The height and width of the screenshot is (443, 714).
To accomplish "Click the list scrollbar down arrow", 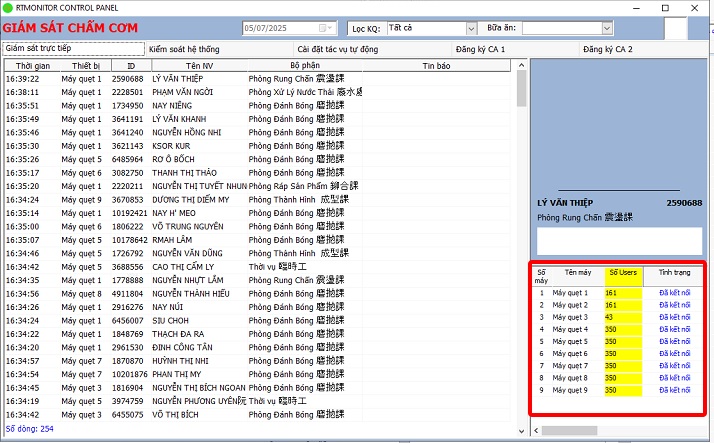I will point(521,431).
